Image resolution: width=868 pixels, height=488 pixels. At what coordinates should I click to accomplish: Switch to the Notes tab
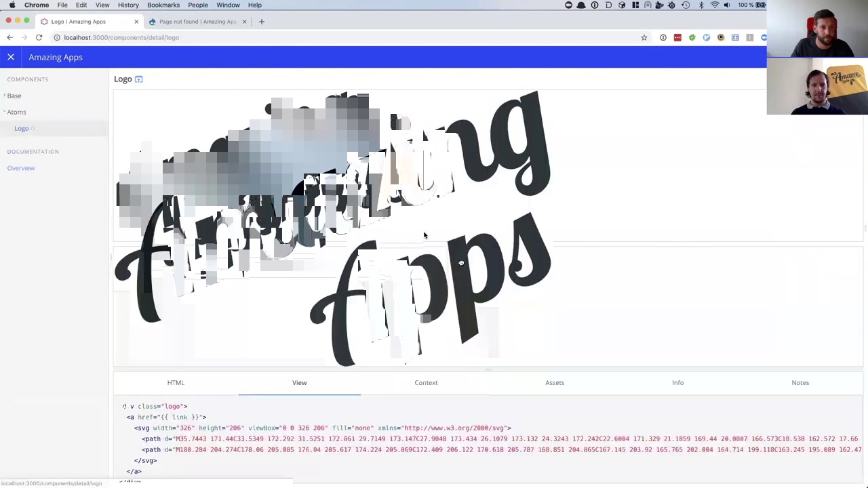[x=800, y=382]
